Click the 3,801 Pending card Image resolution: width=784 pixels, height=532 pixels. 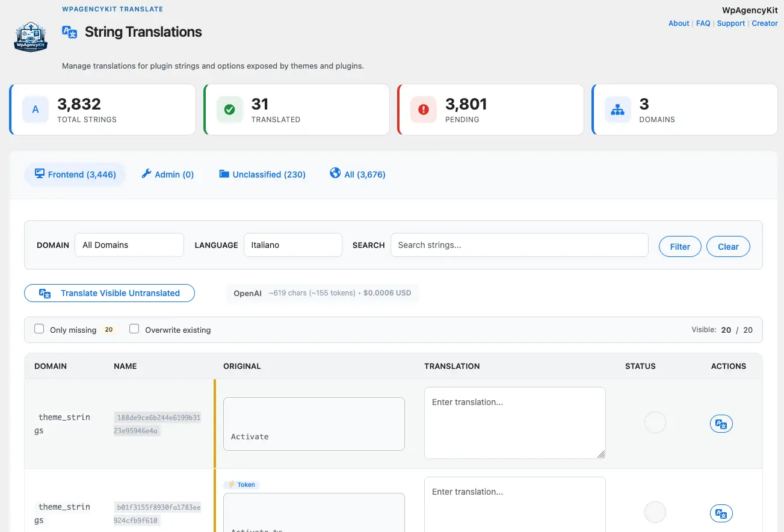pyautogui.click(x=491, y=110)
